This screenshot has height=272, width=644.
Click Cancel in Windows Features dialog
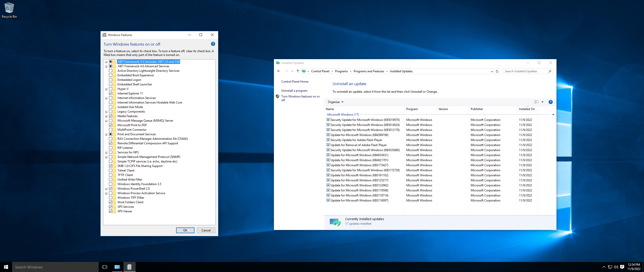206,230
